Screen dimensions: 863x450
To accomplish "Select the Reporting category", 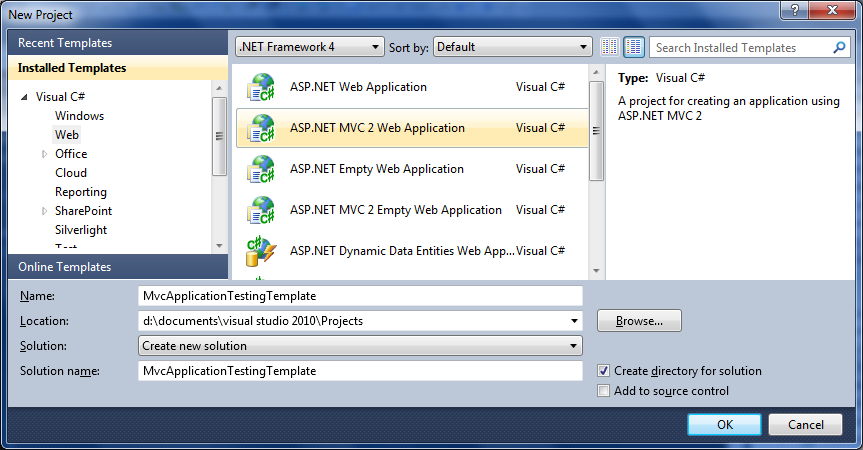I will point(81,192).
